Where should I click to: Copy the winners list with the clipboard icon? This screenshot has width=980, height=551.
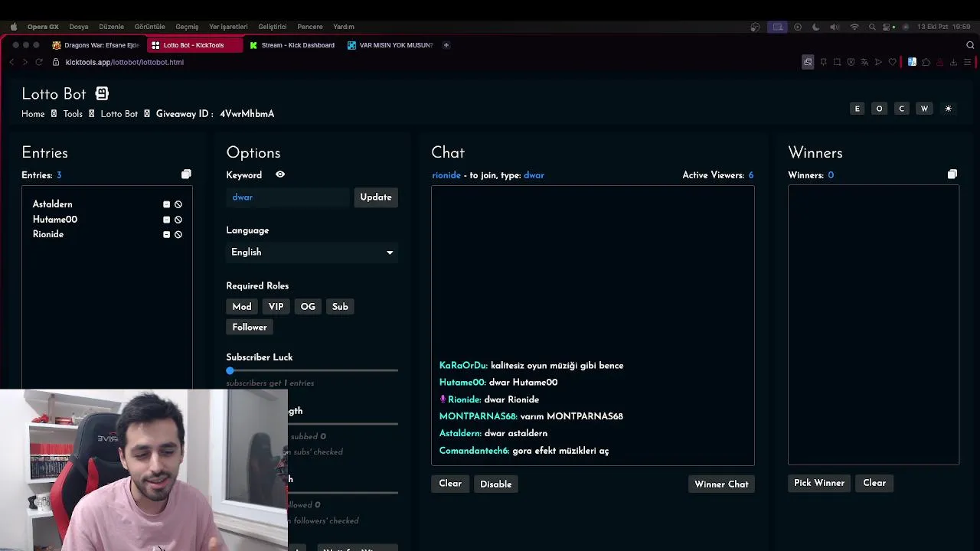(x=952, y=174)
